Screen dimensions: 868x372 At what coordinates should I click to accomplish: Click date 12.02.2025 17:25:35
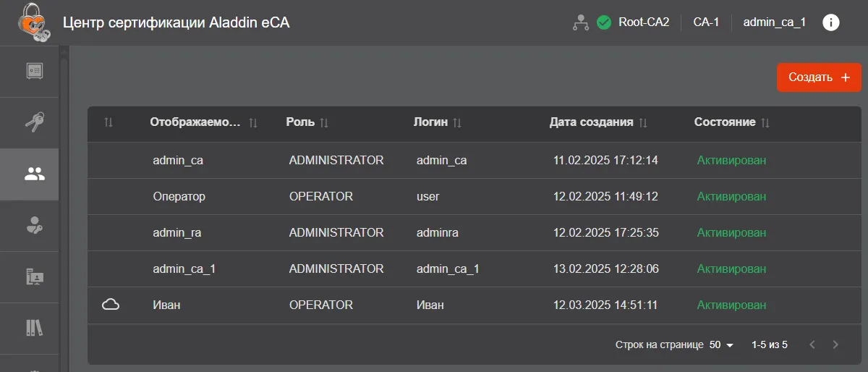pyautogui.click(x=605, y=232)
